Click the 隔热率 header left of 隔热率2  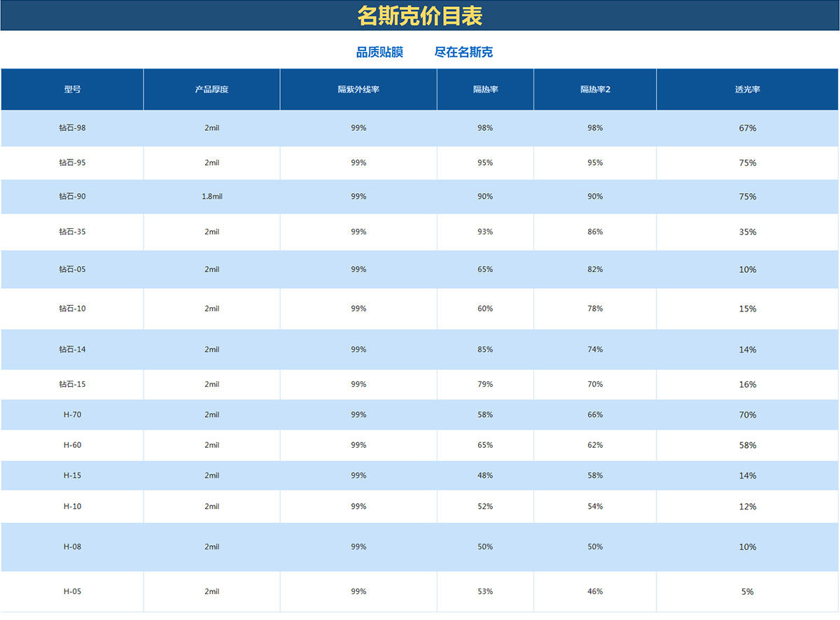(485, 90)
